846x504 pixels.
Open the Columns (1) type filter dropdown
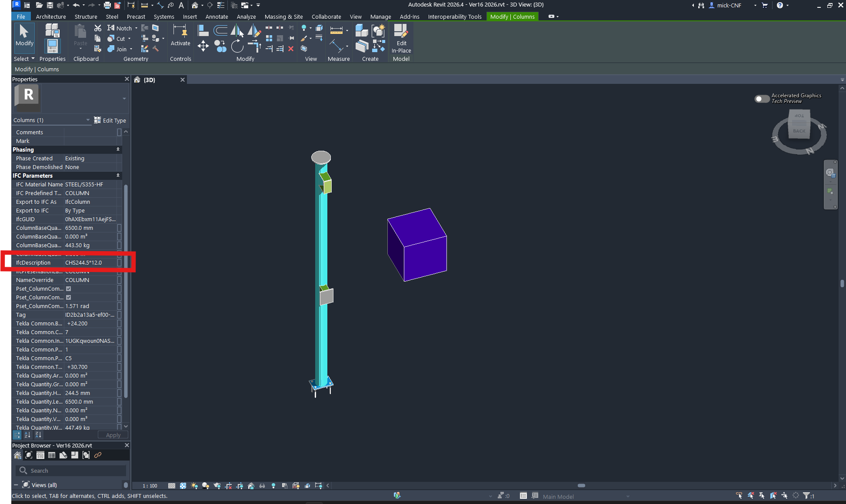click(x=51, y=120)
